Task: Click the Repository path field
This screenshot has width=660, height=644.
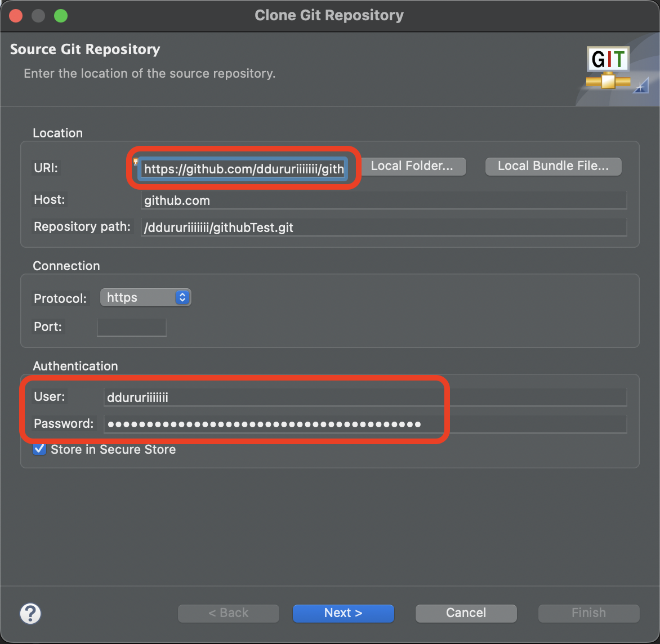Action: (383, 227)
